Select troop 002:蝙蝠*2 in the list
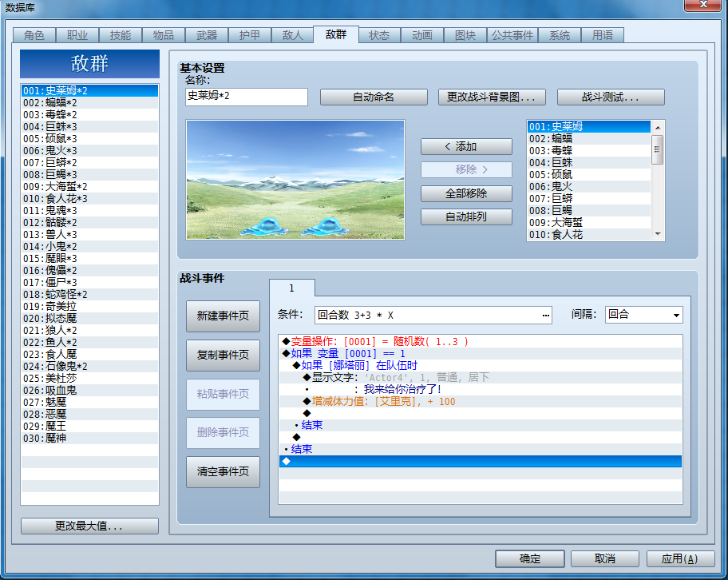Image resolution: width=728 pixels, height=580 pixels. click(89, 103)
